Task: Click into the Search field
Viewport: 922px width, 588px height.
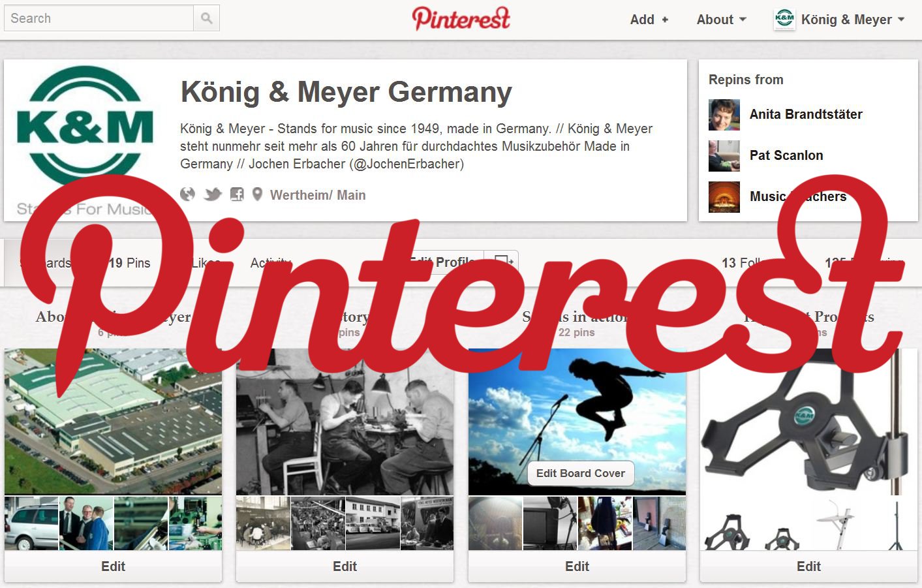Action: (x=99, y=18)
